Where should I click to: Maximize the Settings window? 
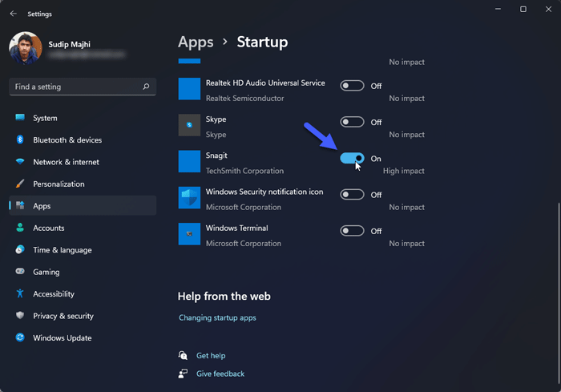(523, 9)
